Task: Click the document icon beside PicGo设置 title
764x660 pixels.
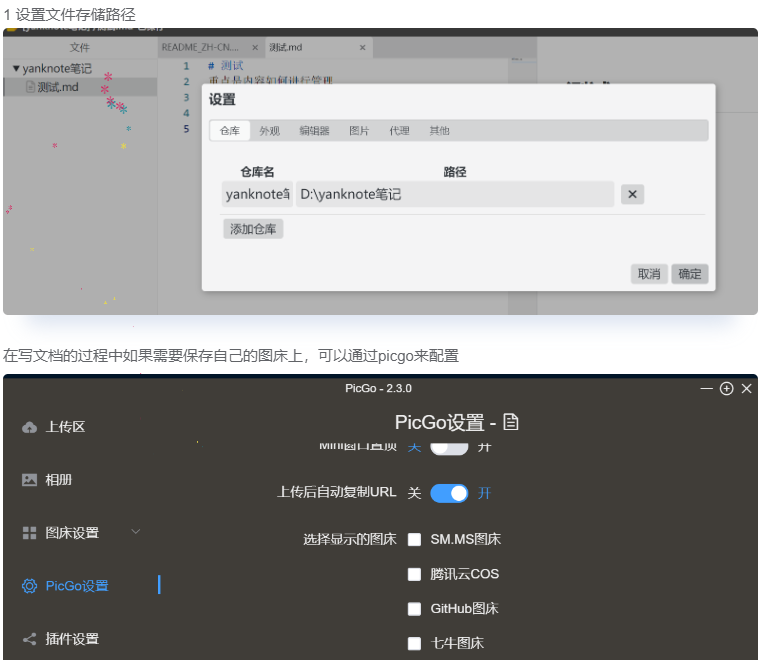Action: pyautogui.click(x=511, y=422)
